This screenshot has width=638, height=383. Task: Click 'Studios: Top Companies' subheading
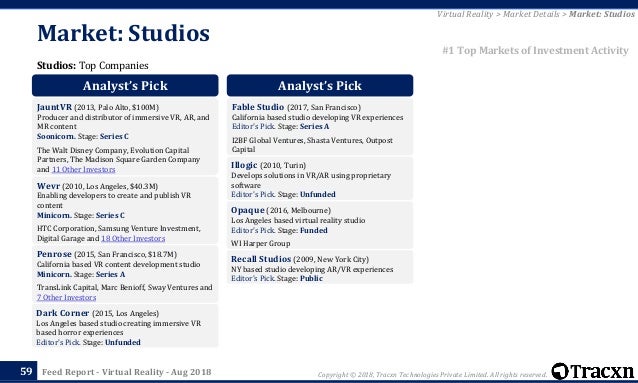tap(92, 66)
